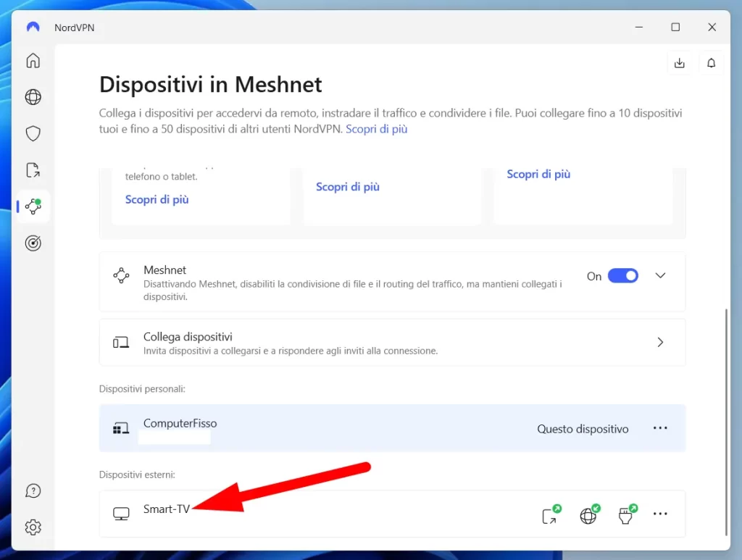The image size is (742, 560).
Task: Click Smart-TV file sharing permission icon
Action: [x=551, y=514]
